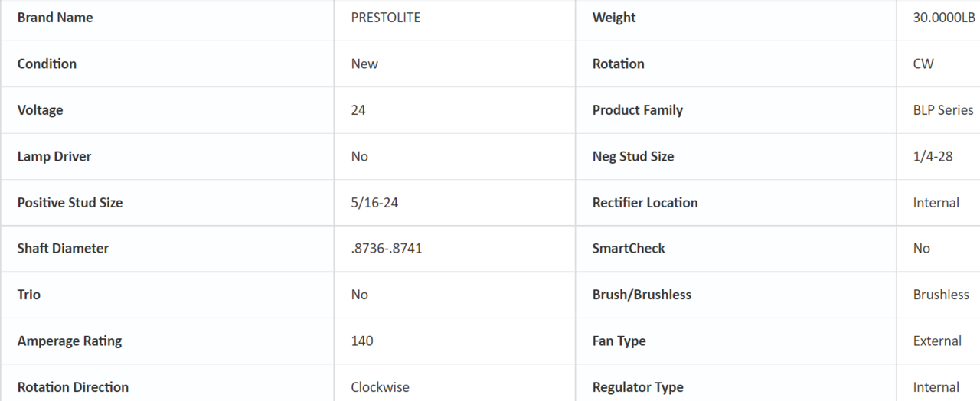Select the Product Family label

tap(637, 110)
